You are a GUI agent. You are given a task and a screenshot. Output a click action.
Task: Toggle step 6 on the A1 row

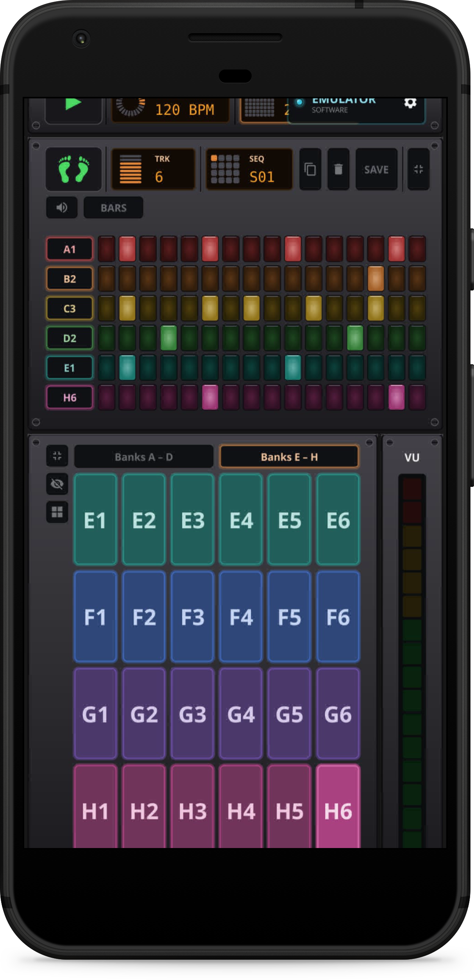point(210,249)
